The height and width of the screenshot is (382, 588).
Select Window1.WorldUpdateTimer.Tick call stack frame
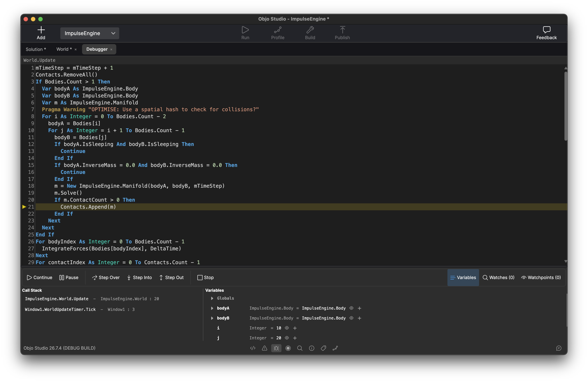80,309
